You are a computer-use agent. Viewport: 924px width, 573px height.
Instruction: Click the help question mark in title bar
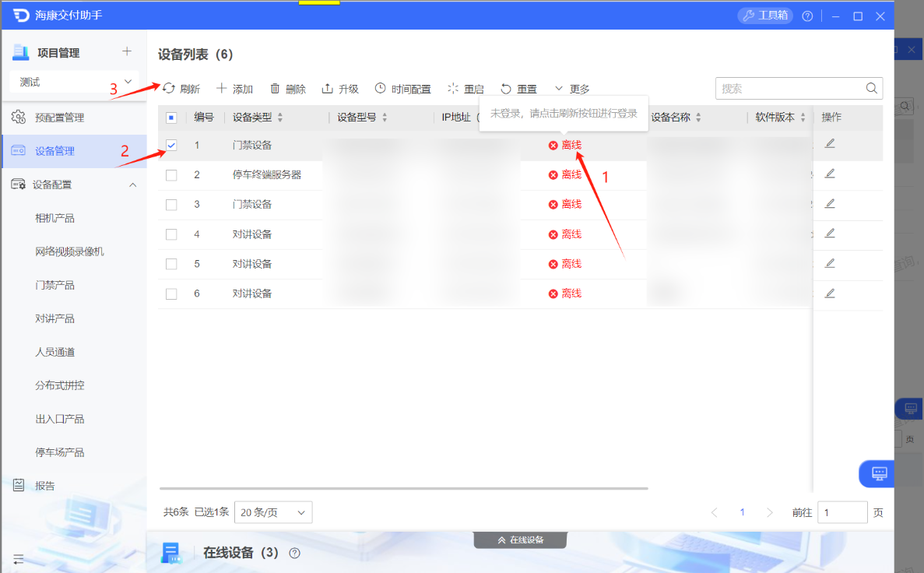coord(807,16)
